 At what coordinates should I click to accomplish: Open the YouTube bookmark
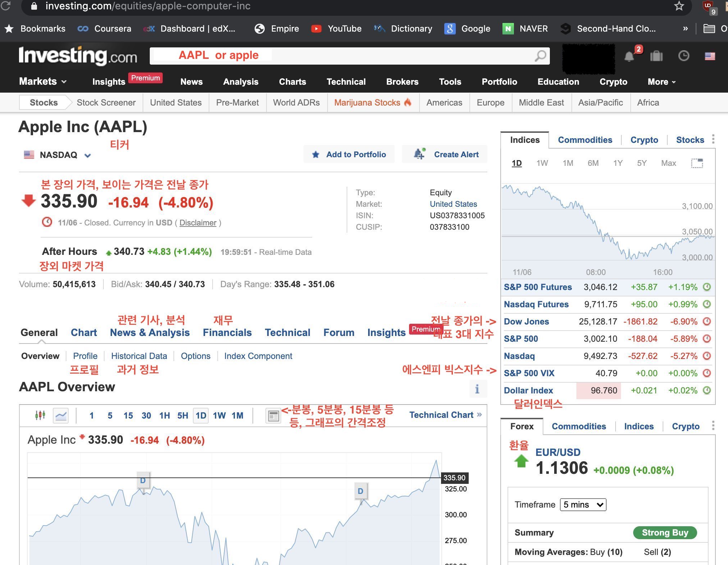(x=337, y=29)
